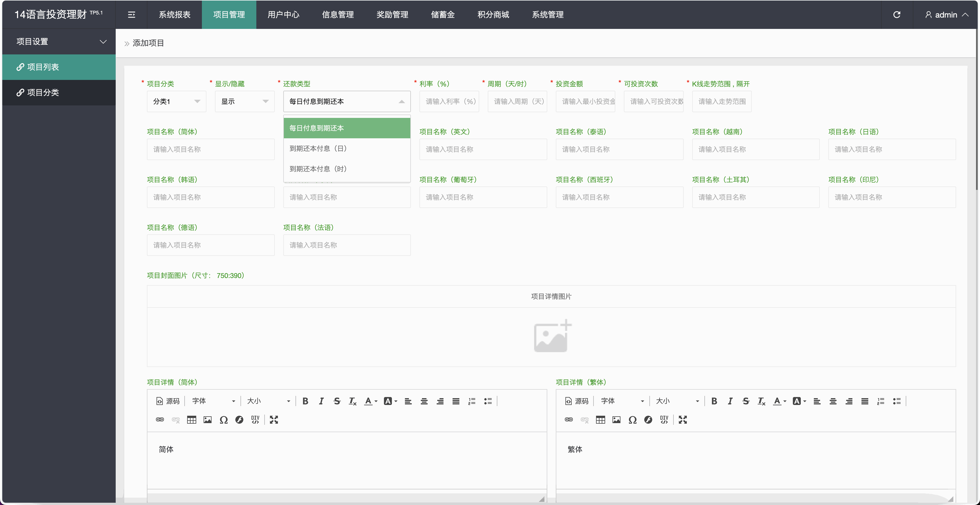Open the 积分商城 top menu
The width and height of the screenshot is (980, 505).
coord(493,14)
